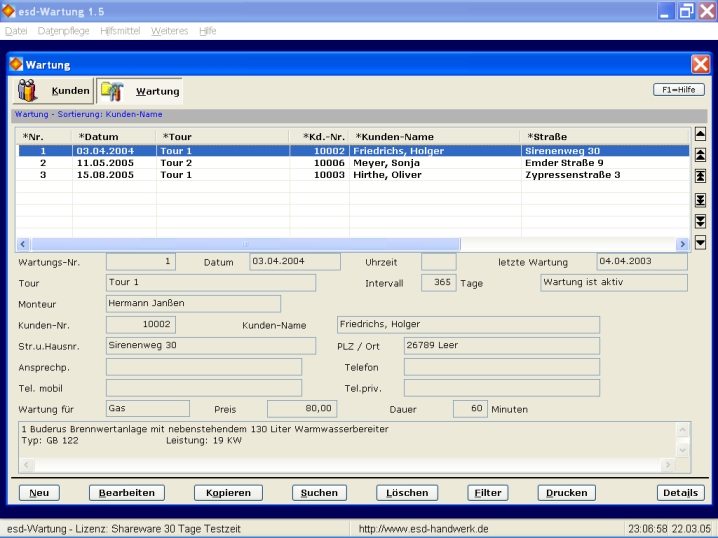Select the Wartung toolbar button
Image resolution: width=718 pixels, height=538 pixels.
click(x=140, y=91)
